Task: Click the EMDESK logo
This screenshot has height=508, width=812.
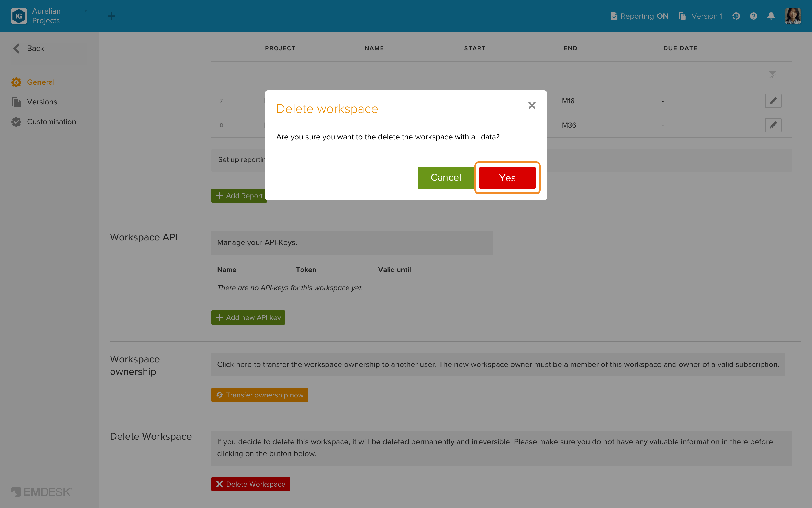Action: click(41, 492)
